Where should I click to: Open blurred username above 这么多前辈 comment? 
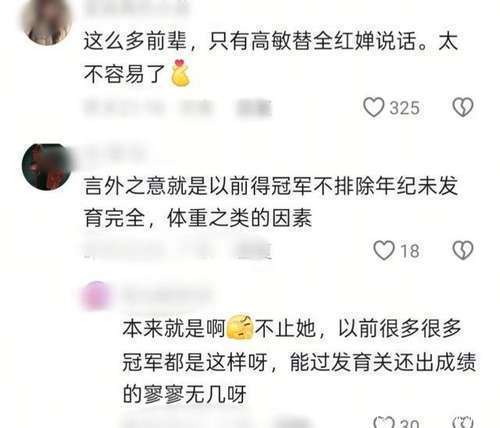137,7
